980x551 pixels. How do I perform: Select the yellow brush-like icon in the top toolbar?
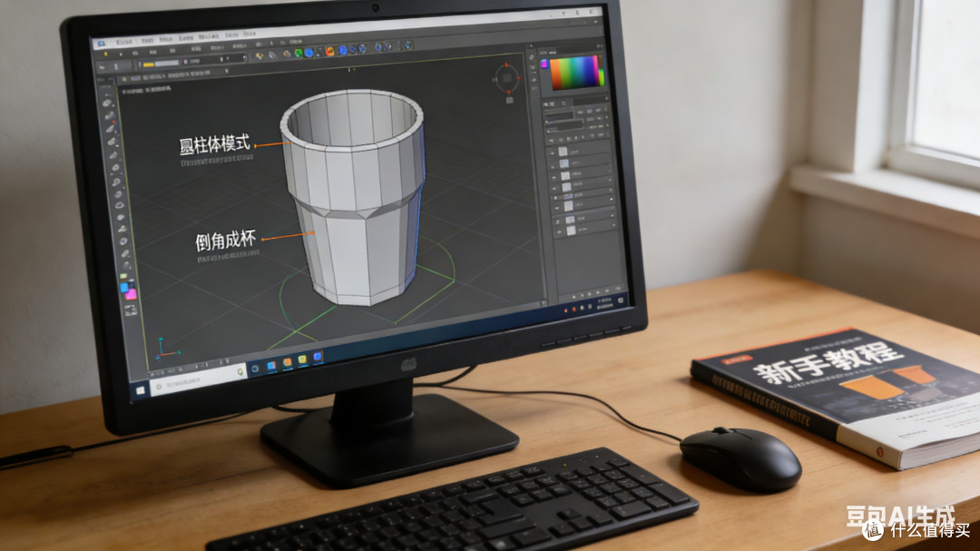click(260, 55)
